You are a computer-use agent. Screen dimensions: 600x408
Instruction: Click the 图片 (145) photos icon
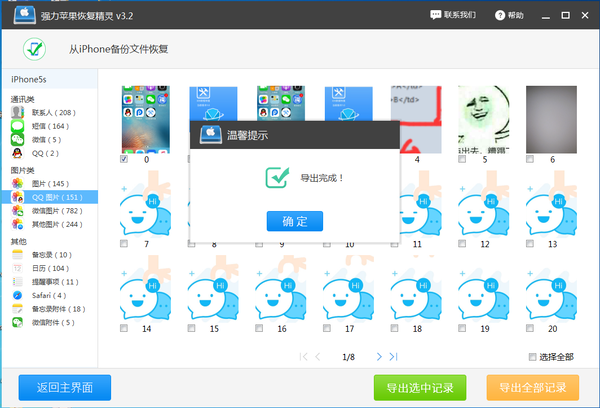pyautogui.click(x=17, y=183)
